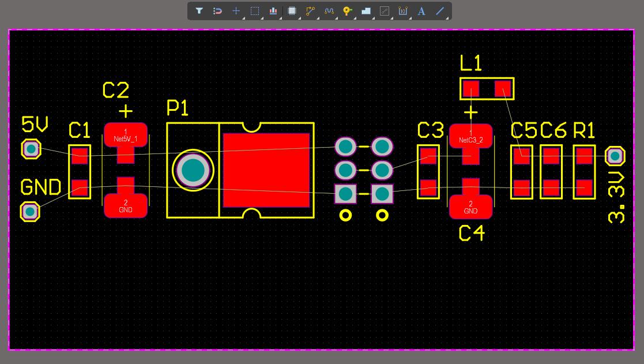
Task: Select header's bottom-left square pad
Action: 345,194
